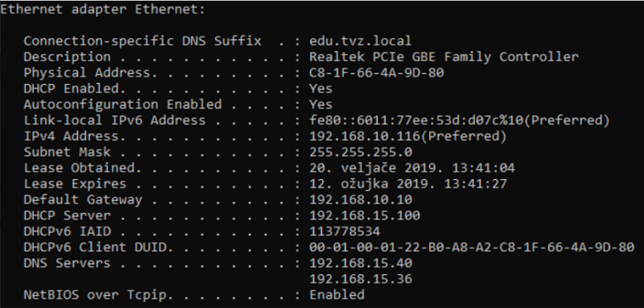
Task: Click the DHCPv6 Client DUID value
Action: pos(472,248)
